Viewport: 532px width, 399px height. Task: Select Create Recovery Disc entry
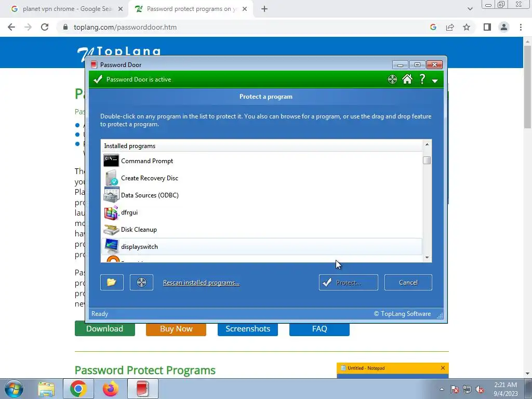pyautogui.click(x=262, y=178)
